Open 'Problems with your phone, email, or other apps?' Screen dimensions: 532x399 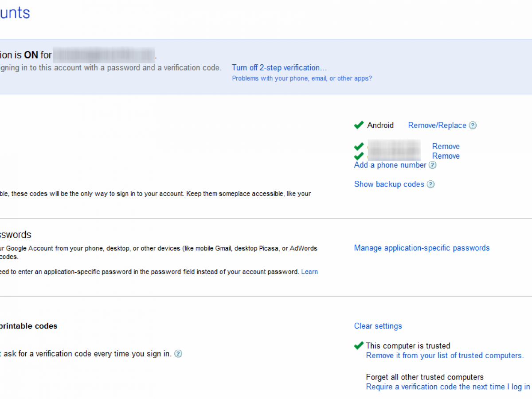pos(302,78)
